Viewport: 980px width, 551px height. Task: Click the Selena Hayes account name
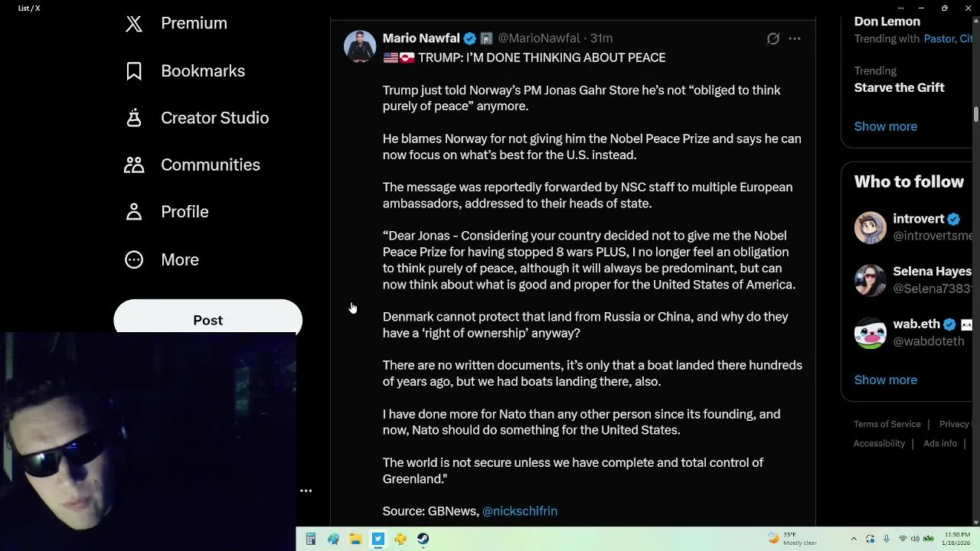click(933, 272)
